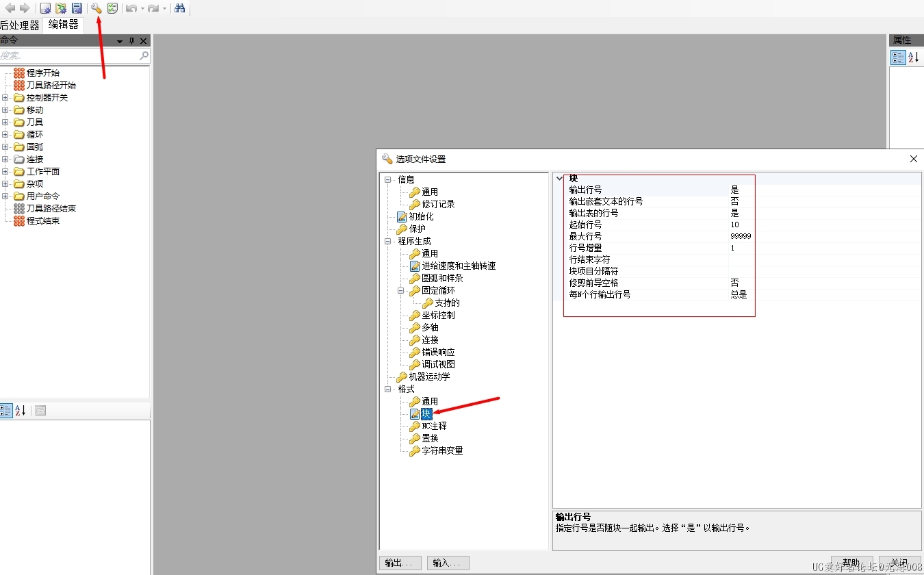This screenshot has height=575, width=924.
Task: Click the binoculars find icon
Action: (x=179, y=8)
